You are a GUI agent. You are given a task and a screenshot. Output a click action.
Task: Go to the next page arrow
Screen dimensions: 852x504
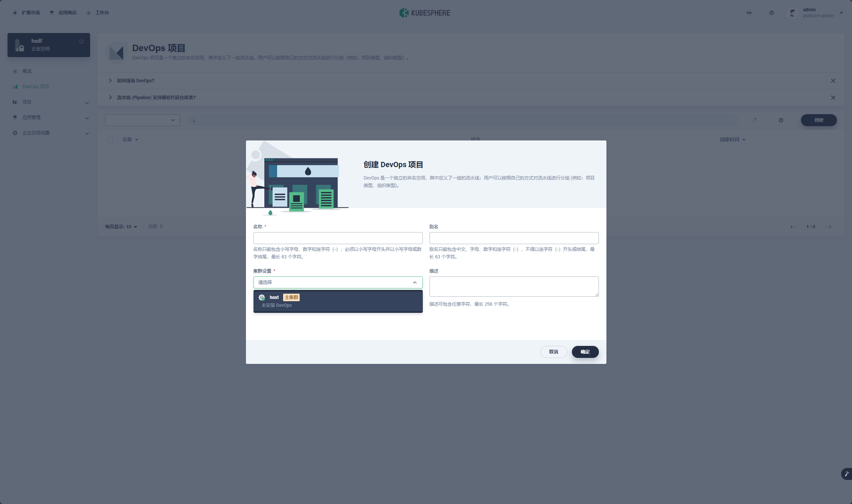tap(828, 227)
